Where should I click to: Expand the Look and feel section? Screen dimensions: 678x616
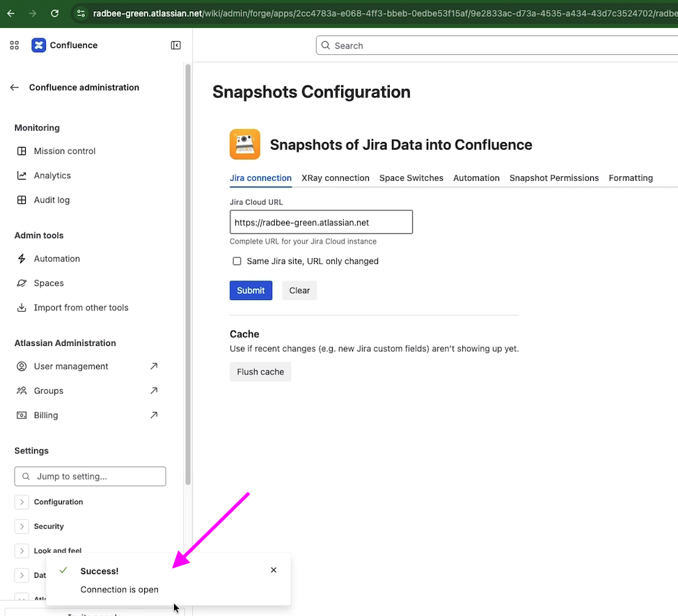click(22, 551)
